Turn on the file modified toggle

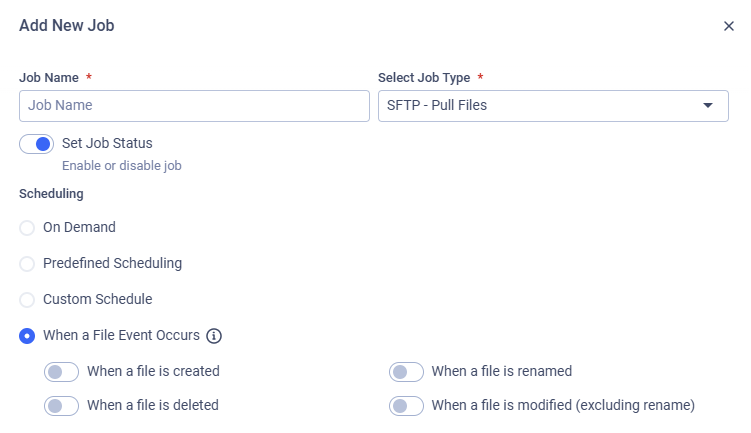tap(405, 406)
